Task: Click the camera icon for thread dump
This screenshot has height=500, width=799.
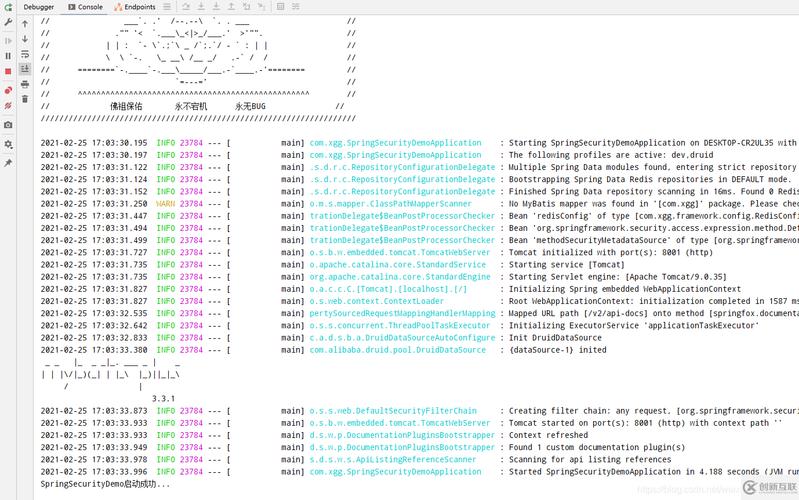Action: 8,125
